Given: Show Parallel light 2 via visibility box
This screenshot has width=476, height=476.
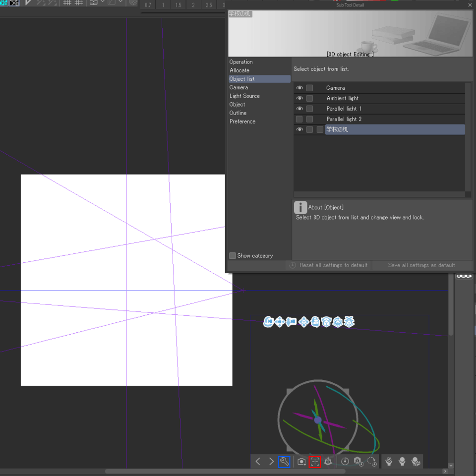Looking at the screenshot, I should (x=299, y=119).
